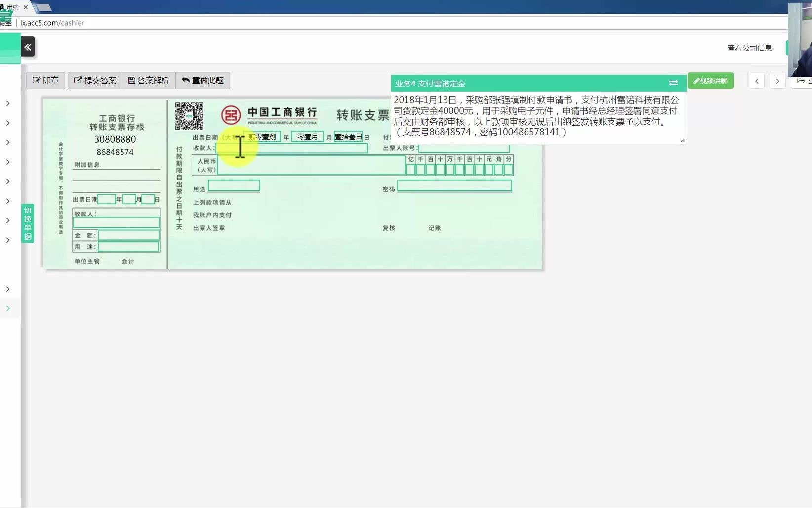Click the stub issue date month box

(129, 199)
